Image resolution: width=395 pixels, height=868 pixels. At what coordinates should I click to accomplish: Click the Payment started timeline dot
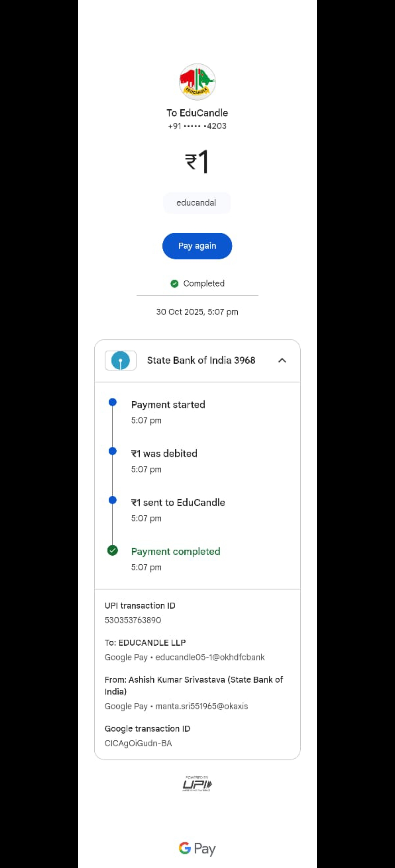pyautogui.click(x=113, y=402)
